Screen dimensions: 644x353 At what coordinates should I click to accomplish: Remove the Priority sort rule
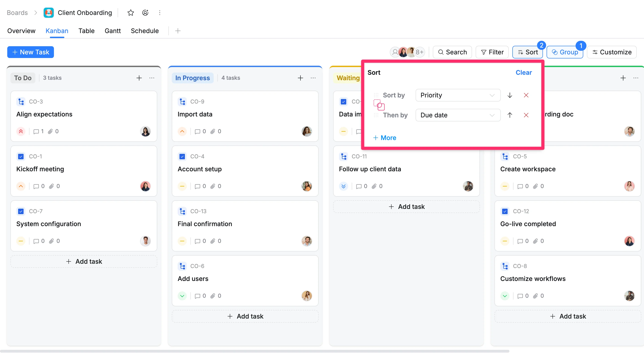(526, 95)
